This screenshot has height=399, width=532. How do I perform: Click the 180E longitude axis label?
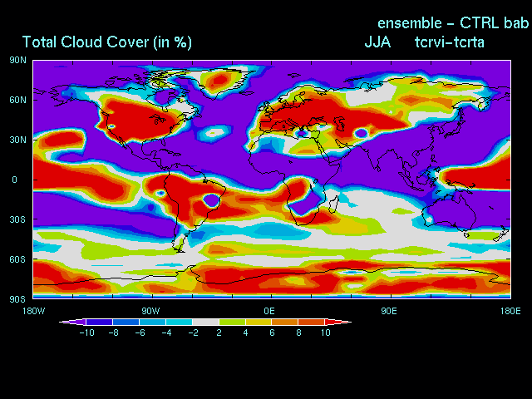pyautogui.click(x=509, y=309)
